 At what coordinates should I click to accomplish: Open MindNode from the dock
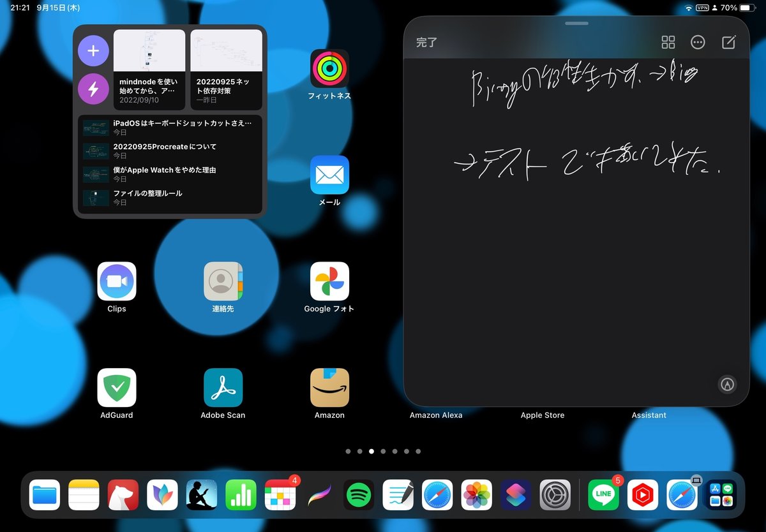point(162,495)
